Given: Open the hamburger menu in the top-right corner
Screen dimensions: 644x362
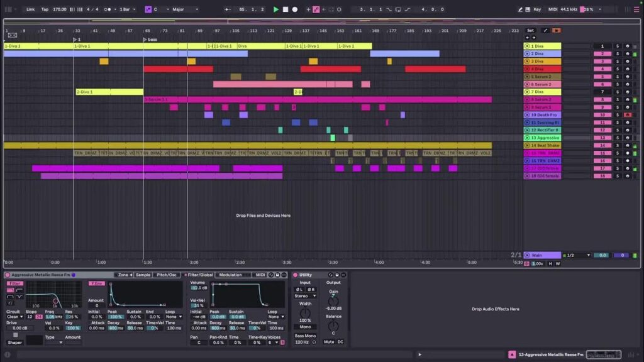Looking at the screenshot, I should click(x=636, y=9).
